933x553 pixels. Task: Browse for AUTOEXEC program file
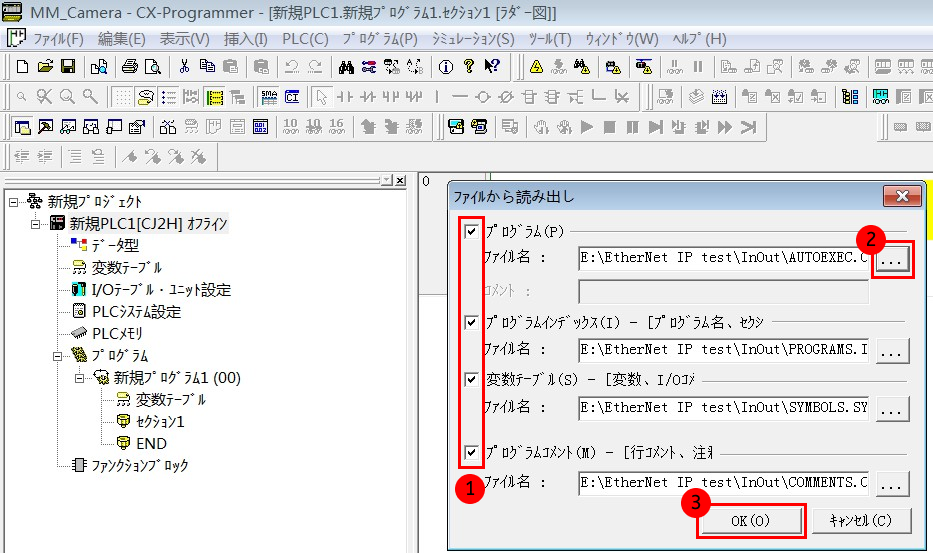(891, 259)
